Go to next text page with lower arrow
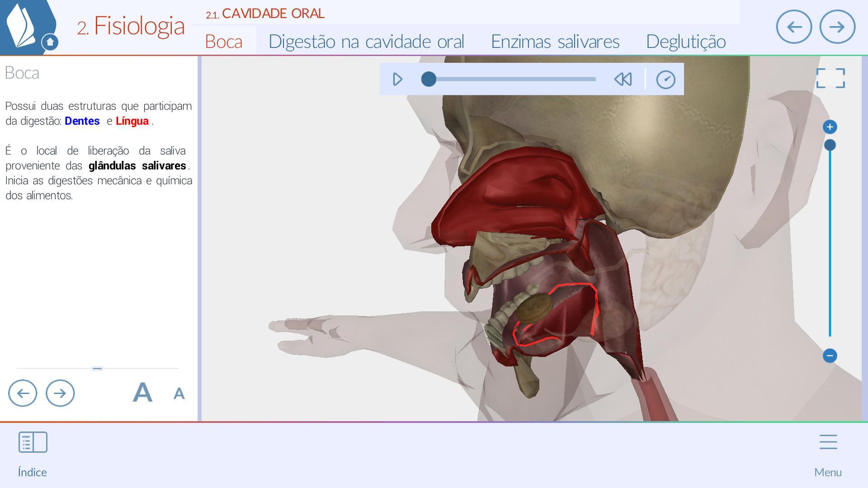 click(60, 393)
